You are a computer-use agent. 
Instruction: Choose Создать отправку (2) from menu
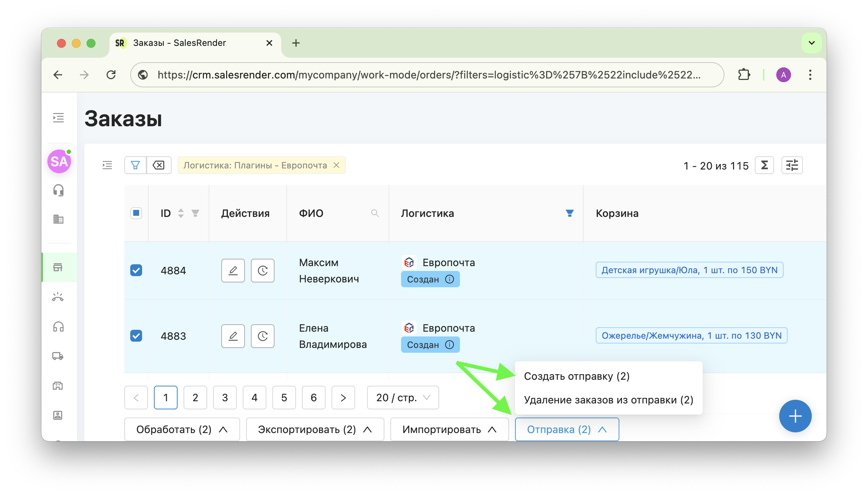tap(576, 376)
